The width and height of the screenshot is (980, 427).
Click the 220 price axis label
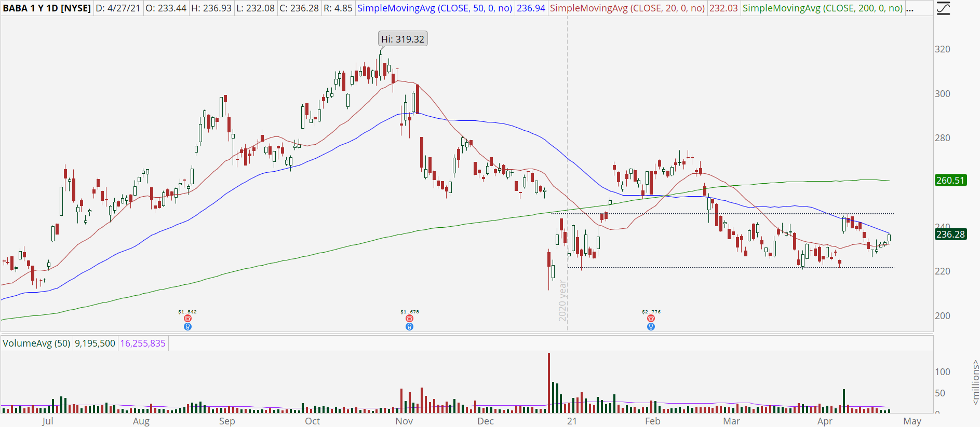(x=943, y=271)
